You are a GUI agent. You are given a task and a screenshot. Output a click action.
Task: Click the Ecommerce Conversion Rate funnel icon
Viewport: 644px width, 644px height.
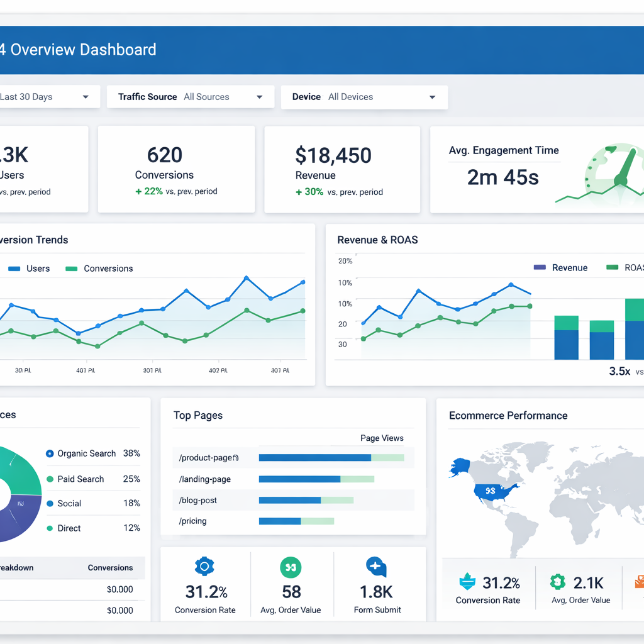(466, 582)
